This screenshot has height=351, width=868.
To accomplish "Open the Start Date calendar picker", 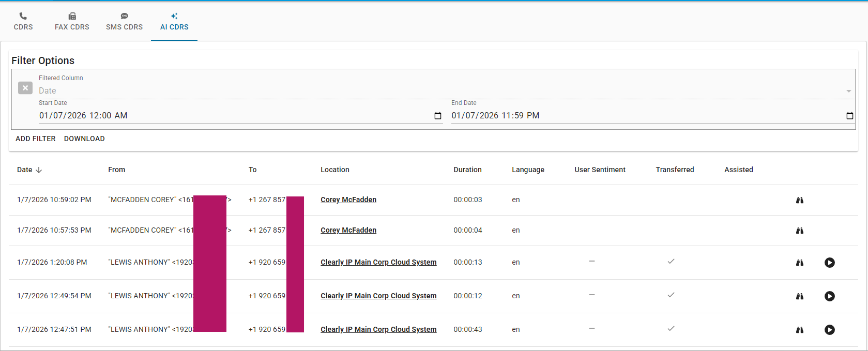I will pyautogui.click(x=437, y=116).
